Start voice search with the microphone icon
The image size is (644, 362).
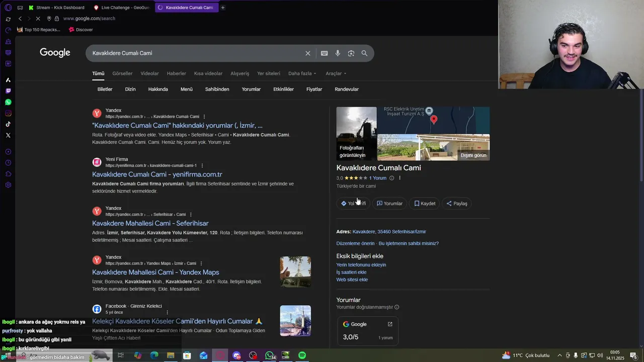(338, 53)
